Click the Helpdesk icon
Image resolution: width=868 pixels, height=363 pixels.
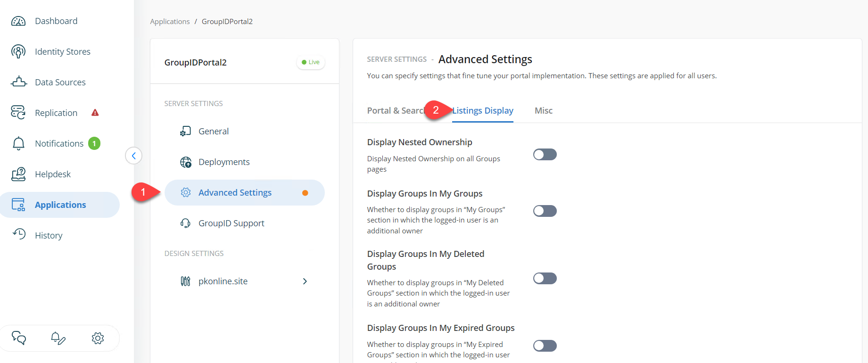(18, 174)
